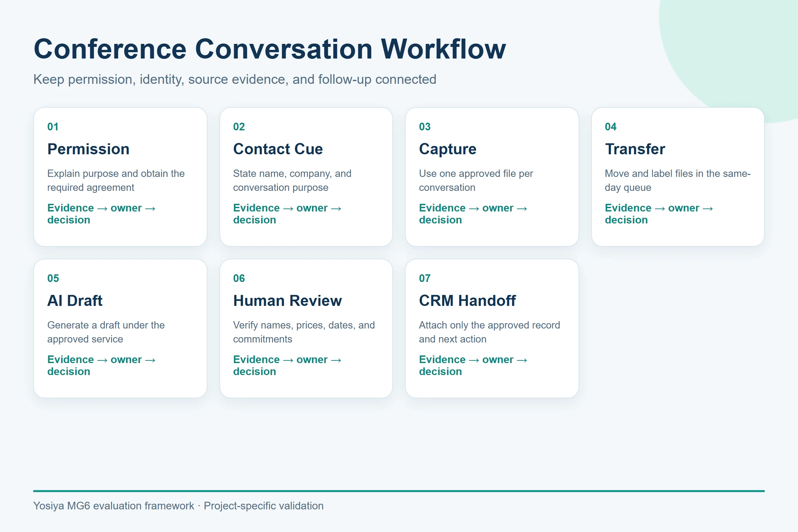This screenshot has height=532, width=798.
Task: Select step number '04'
Action: 611,127
